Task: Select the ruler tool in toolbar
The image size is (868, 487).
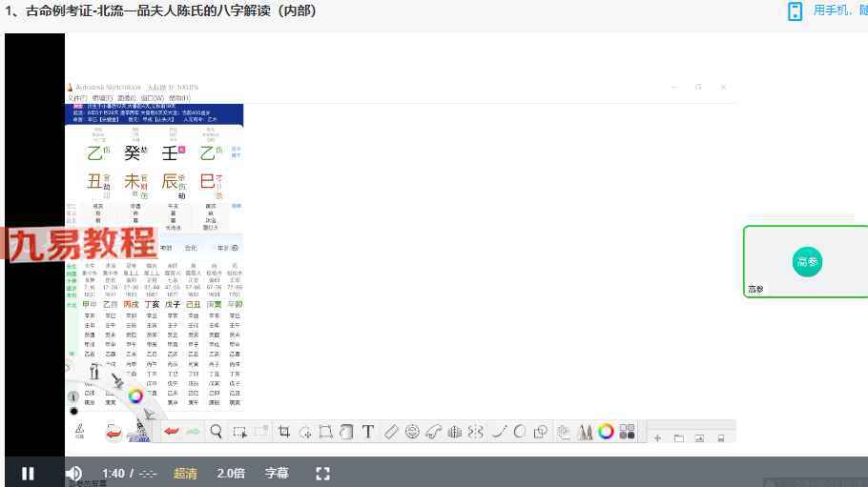Action: pos(391,432)
